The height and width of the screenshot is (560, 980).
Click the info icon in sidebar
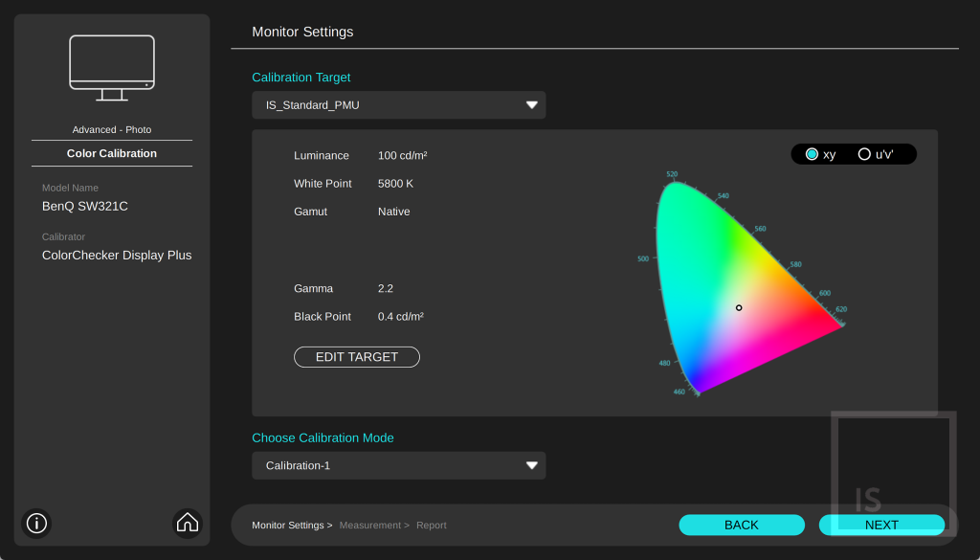click(36, 523)
